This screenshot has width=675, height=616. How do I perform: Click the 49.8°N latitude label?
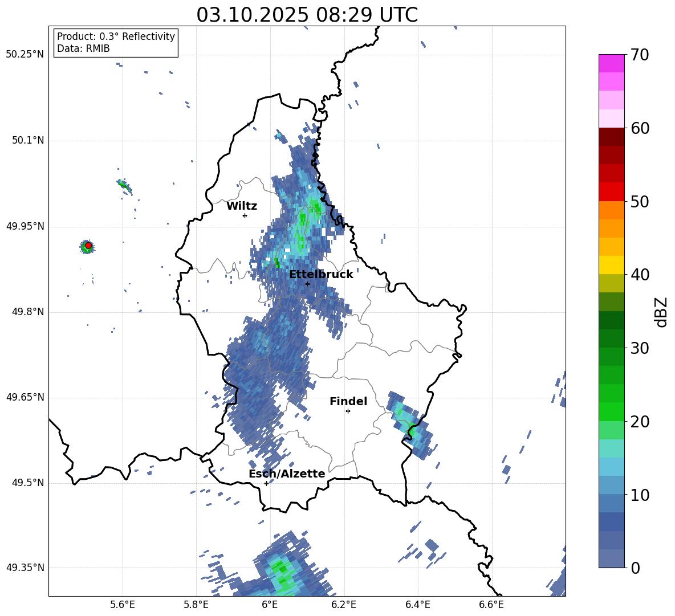pyautogui.click(x=27, y=312)
